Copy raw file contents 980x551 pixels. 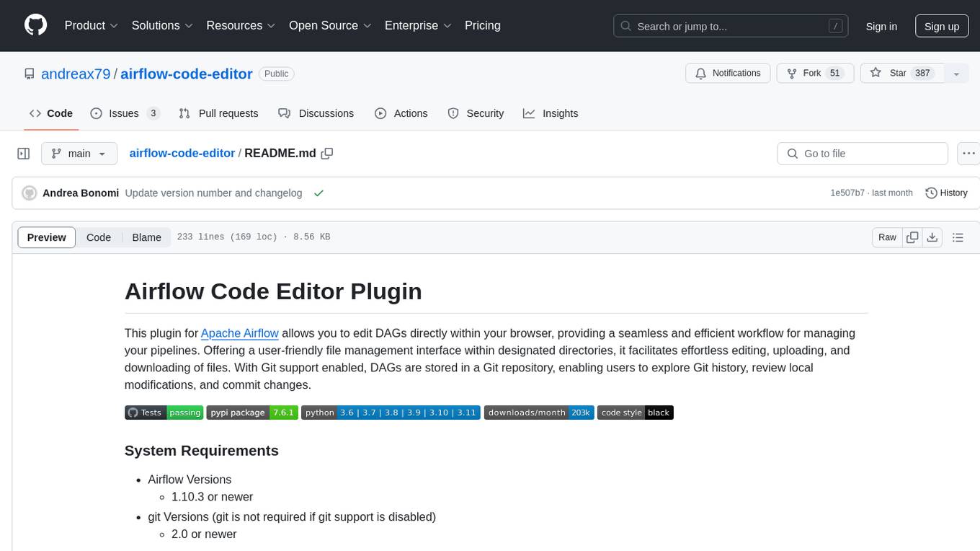pyautogui.click(x=913, y=237)
